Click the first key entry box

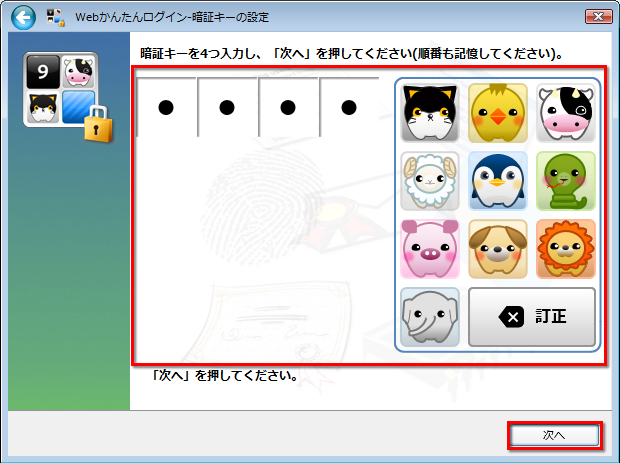[166, 107]
